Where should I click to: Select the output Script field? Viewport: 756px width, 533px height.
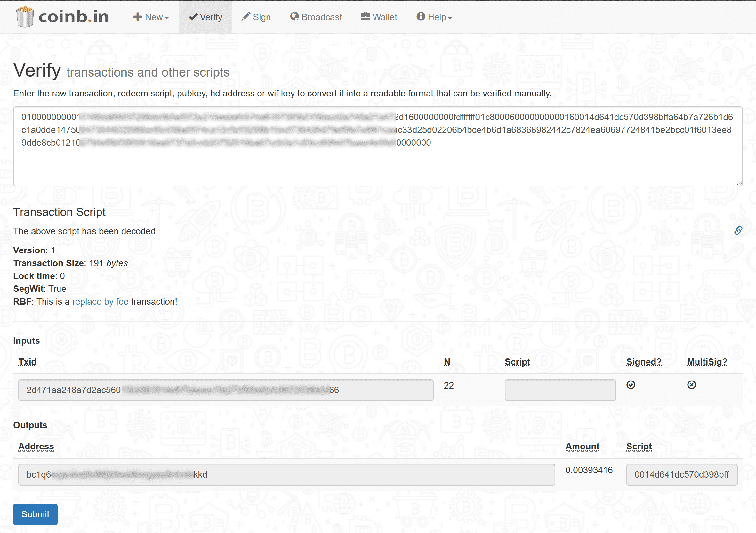click(x=682, y=475)
